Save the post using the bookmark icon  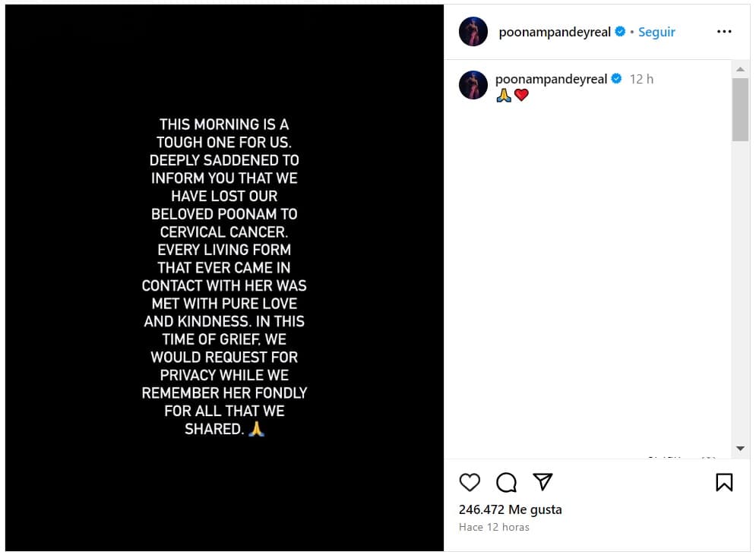coord(725,482)
